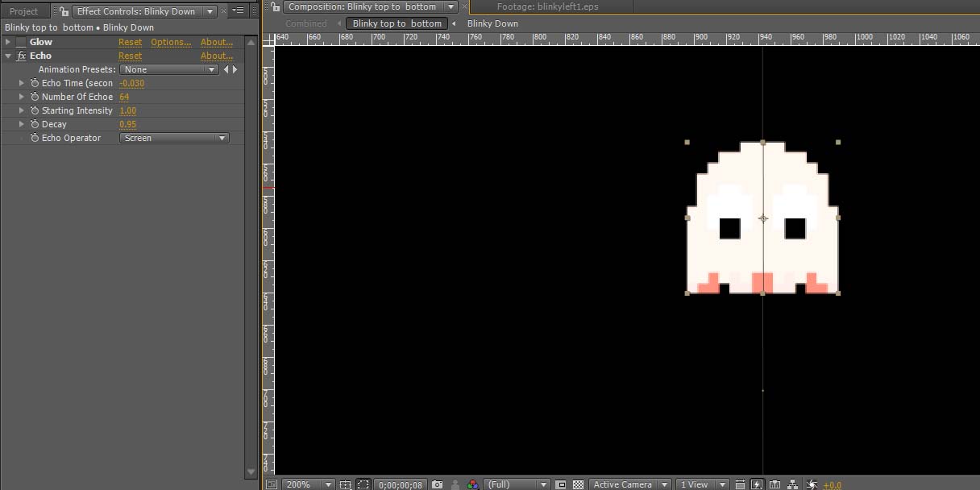Open Composition: Blinky top to bottom dropdown

[451, 6]
